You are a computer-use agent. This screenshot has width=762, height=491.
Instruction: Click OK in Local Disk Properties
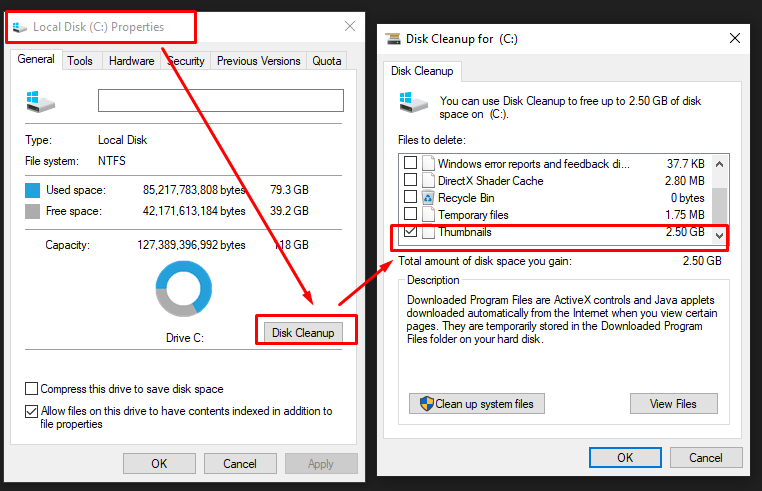pos(159,463)
